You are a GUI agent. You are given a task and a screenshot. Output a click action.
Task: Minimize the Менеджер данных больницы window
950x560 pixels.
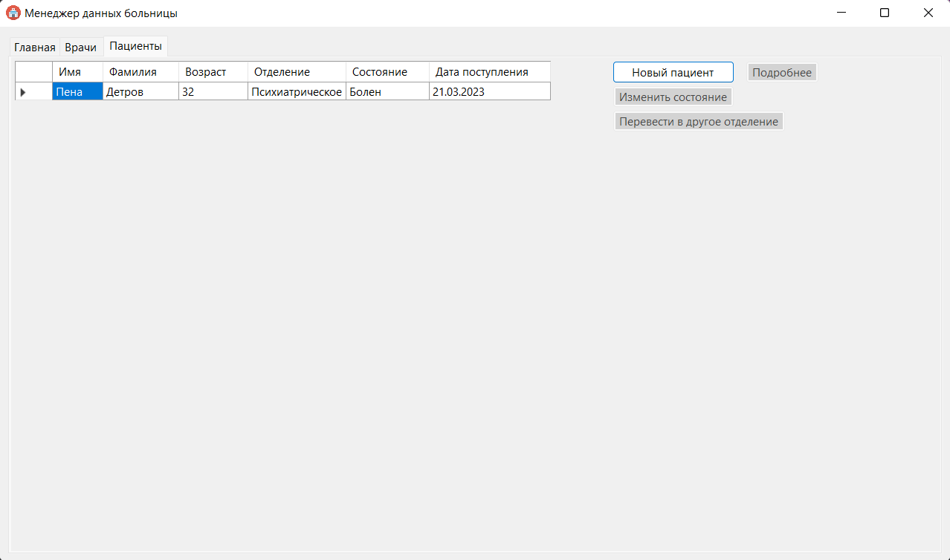(x=841, y=13)
